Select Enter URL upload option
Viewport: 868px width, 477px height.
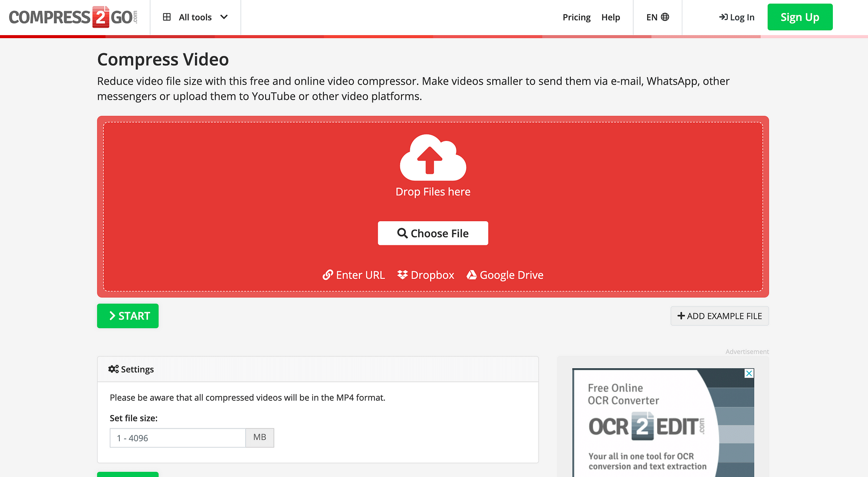(x=354, y=275)
